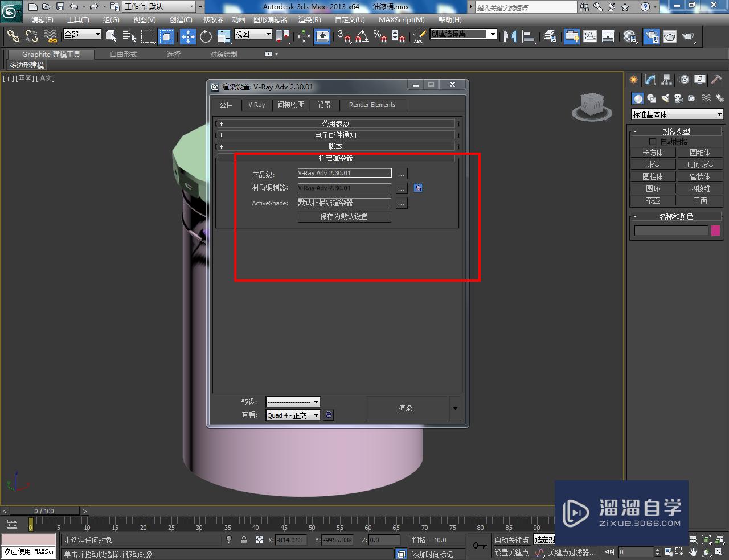
Task: Toggle Keyboard Shortcut Override button
Action: (x=322, y=36)
